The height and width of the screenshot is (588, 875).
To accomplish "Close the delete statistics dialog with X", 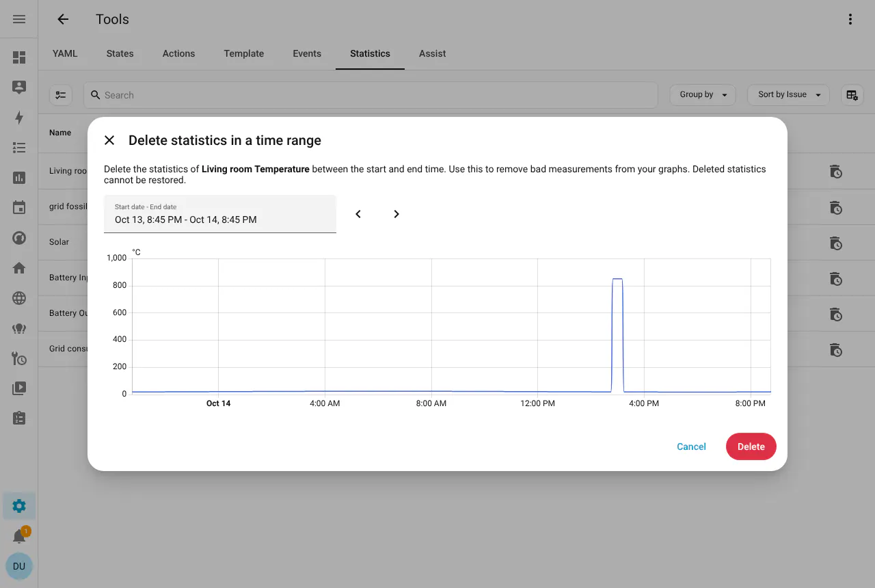I will coord(109,140).
